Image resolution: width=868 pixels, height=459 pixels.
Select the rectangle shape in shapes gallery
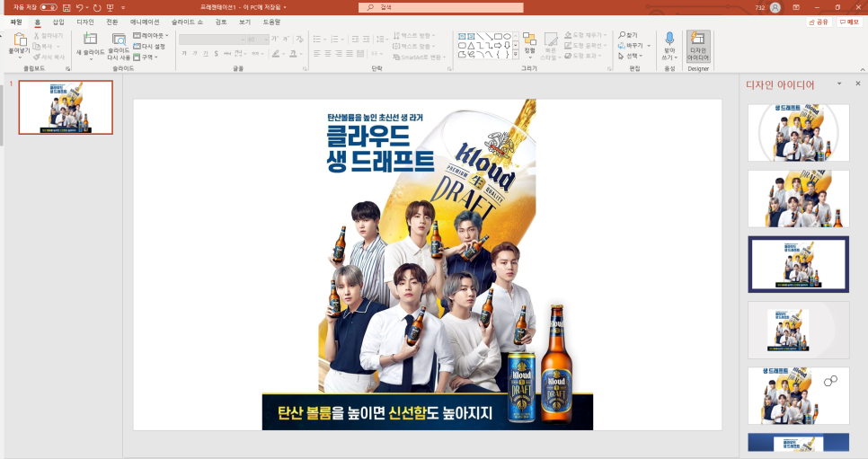click(x=498, y=37)
